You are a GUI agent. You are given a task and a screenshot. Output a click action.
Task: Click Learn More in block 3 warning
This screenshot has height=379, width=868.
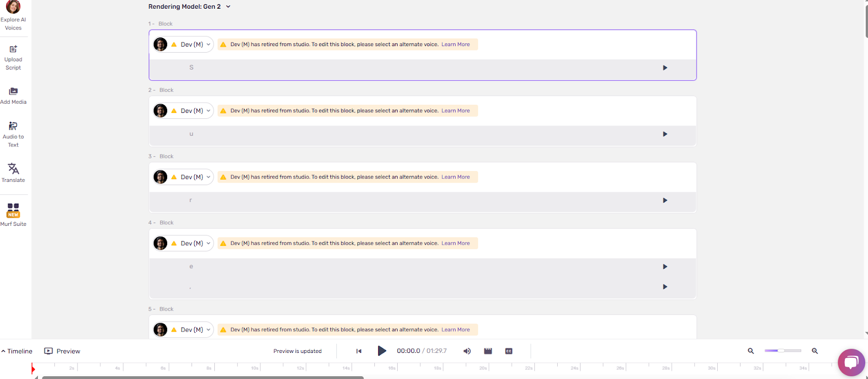coord(456,177)
